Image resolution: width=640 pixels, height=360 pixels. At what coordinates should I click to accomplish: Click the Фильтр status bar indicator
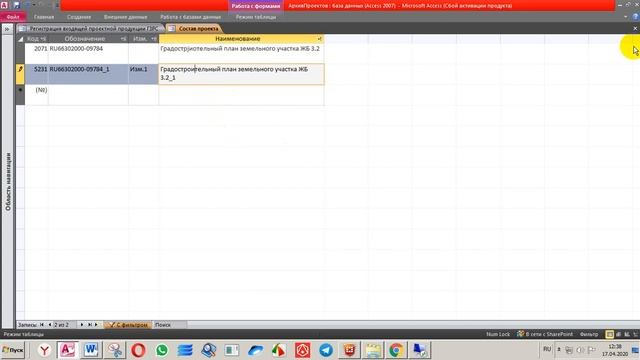589,334
